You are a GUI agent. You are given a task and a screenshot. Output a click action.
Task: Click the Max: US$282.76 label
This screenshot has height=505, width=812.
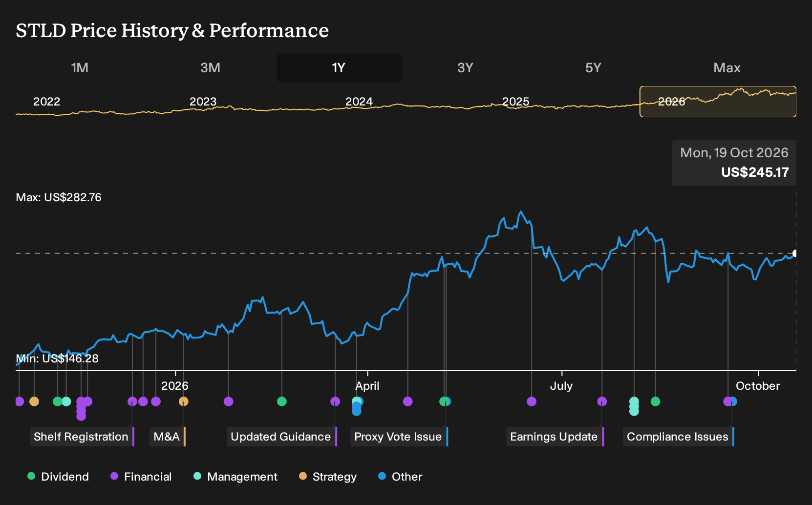pyautogui.click(x=59, y=197)
